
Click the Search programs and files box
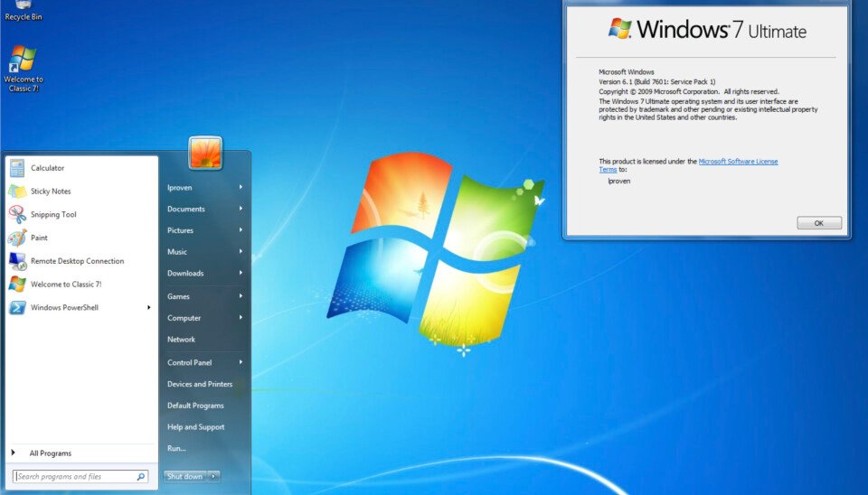point(80,476)
